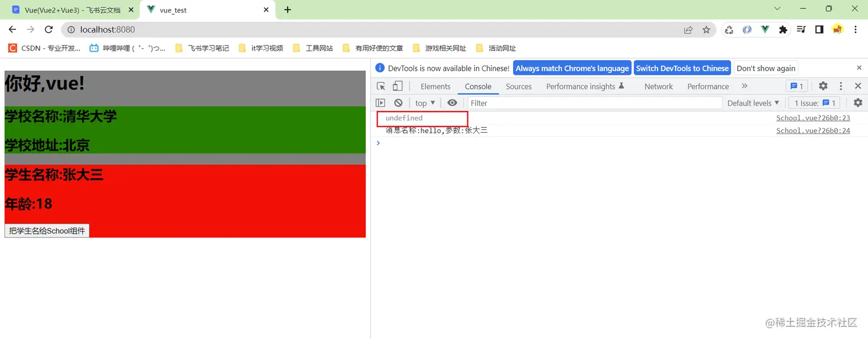Click the console prompt line
The image size is (868, 339).
[x=619, y=142]
